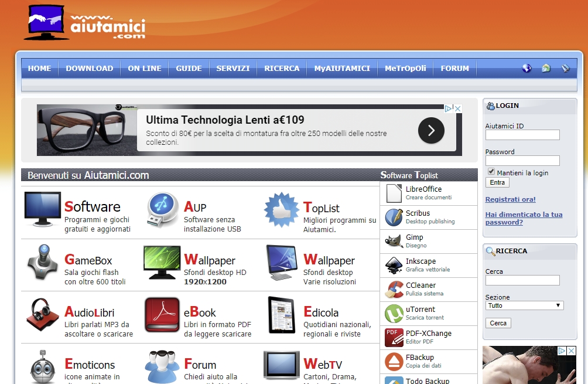Image resolution: width=588 pixels, height=384 pixels.
Task: Click the Cerca search button
Action: click(x=498, y=323)
